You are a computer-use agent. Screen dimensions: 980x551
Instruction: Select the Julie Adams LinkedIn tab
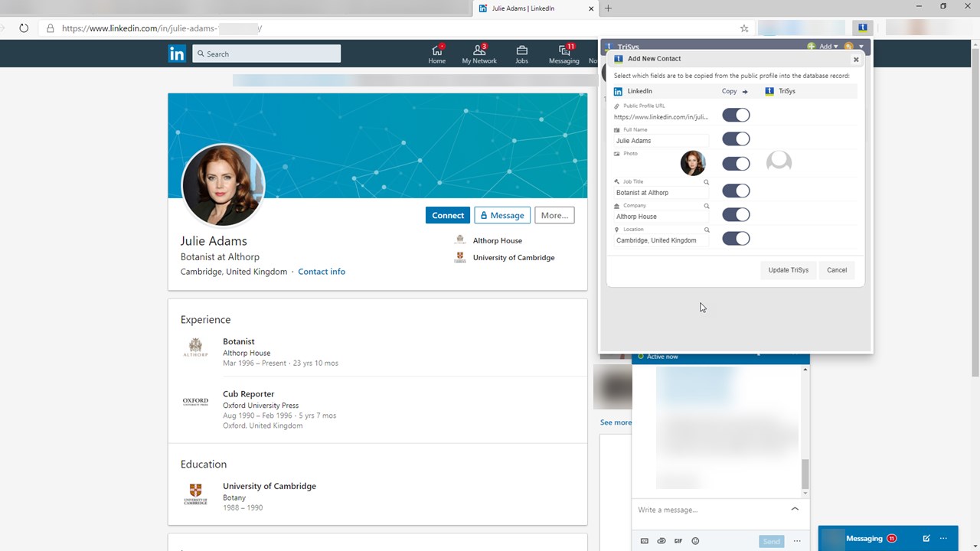pos(534,8)
